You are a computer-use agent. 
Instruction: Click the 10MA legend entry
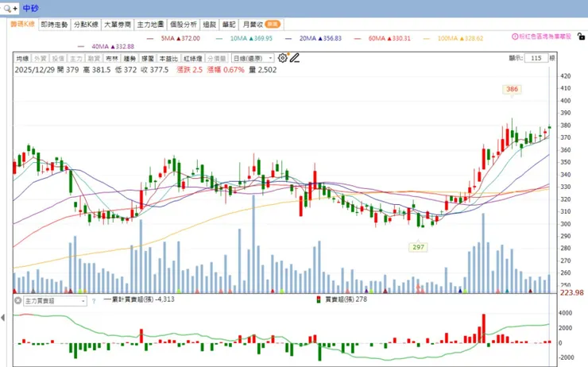tap(244, 38)
